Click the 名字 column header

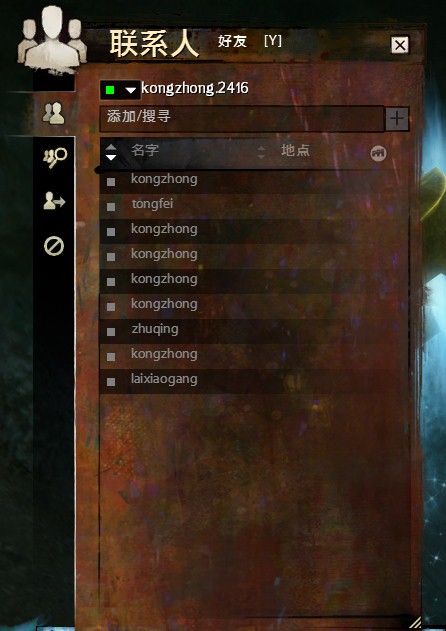point(145,151)
